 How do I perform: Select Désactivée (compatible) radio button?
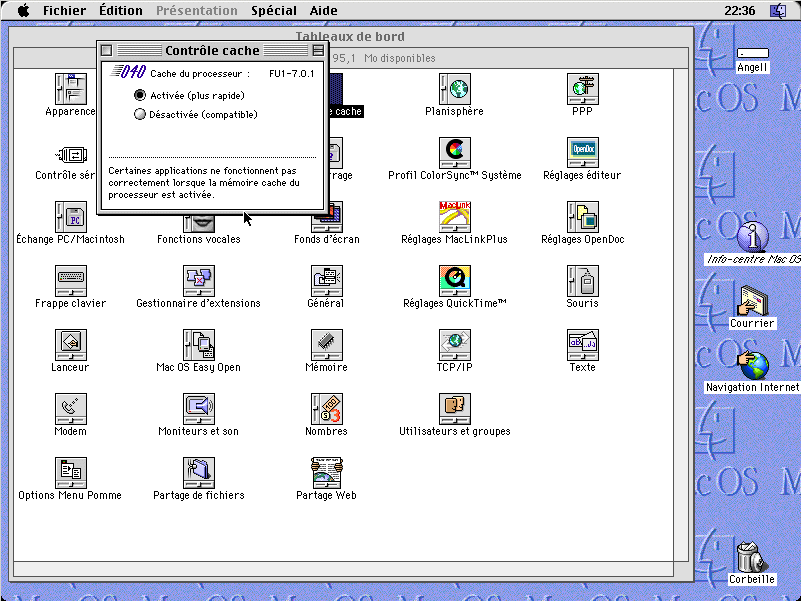[x=140, y=114]
